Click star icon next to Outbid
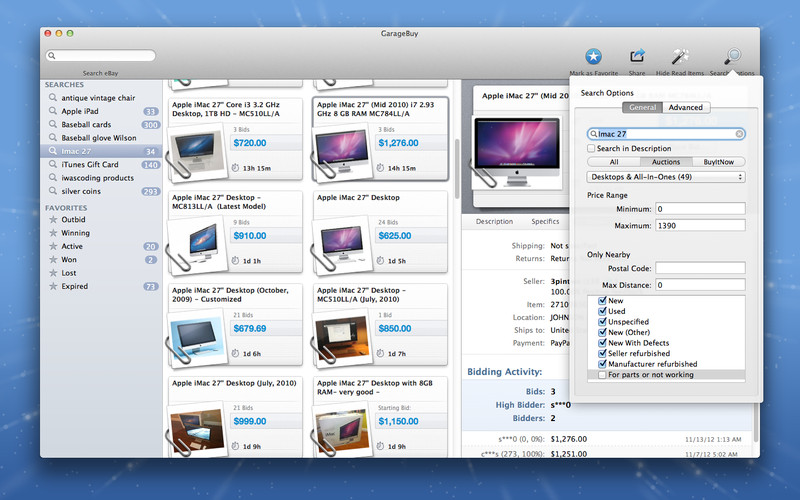The height and width of the screenshot is (500, 800). coord(53,219)
